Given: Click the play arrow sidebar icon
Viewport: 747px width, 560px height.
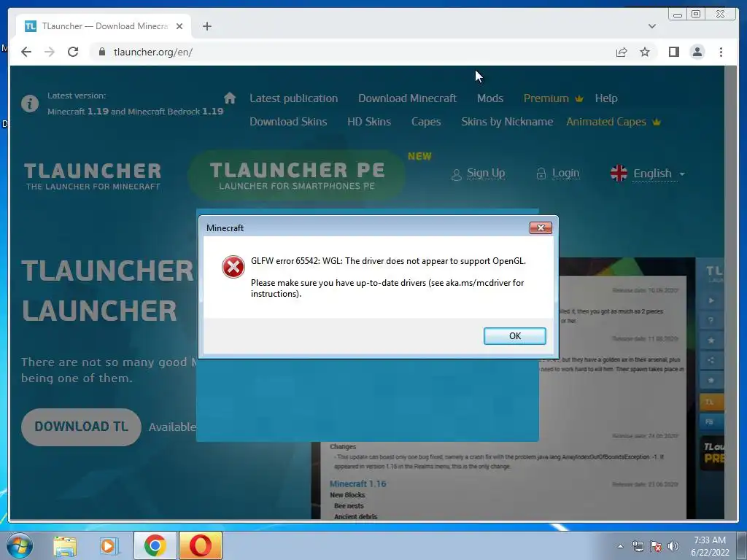Looking at the screenshot, I should click(x=711, y=300).
